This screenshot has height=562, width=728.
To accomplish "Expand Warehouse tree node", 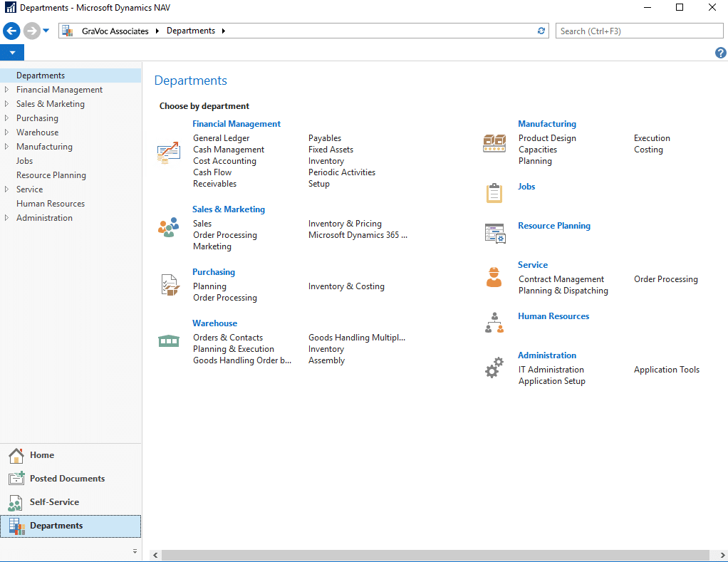I will pos(6,132).
